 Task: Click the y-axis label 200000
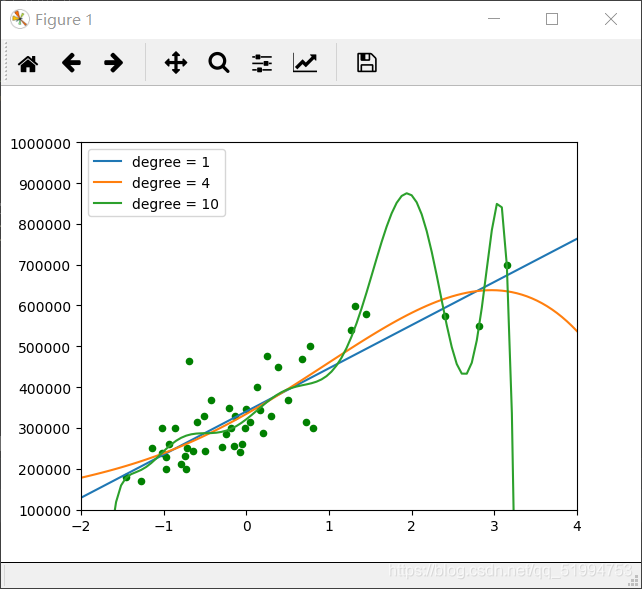[x=45, y=470]
